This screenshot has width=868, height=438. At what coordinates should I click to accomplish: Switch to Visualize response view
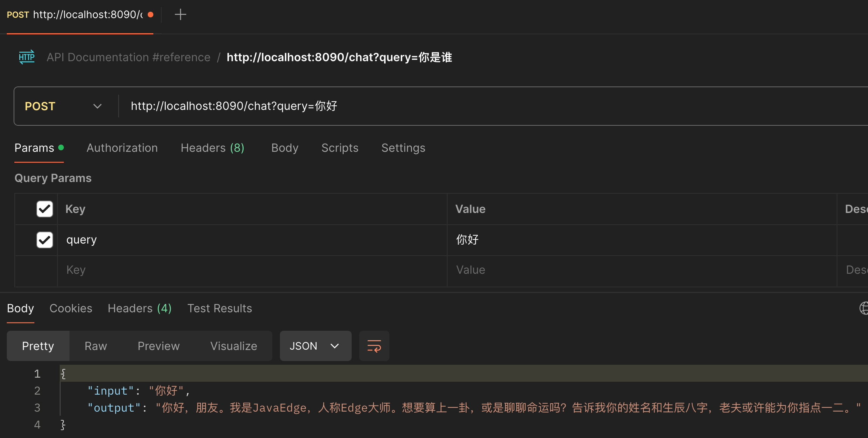click(x=233, y=346)
